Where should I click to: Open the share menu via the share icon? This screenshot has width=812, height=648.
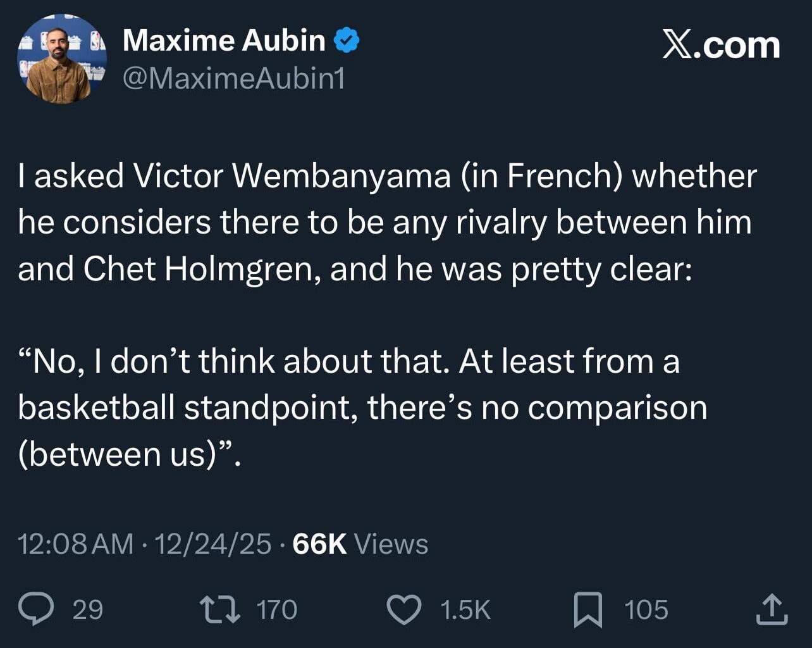(773, 609)
